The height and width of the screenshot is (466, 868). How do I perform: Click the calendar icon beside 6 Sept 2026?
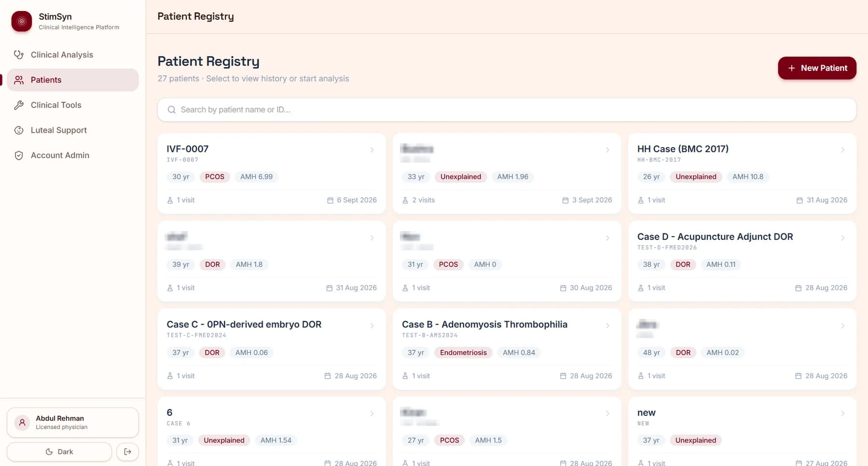click(330, 200)
